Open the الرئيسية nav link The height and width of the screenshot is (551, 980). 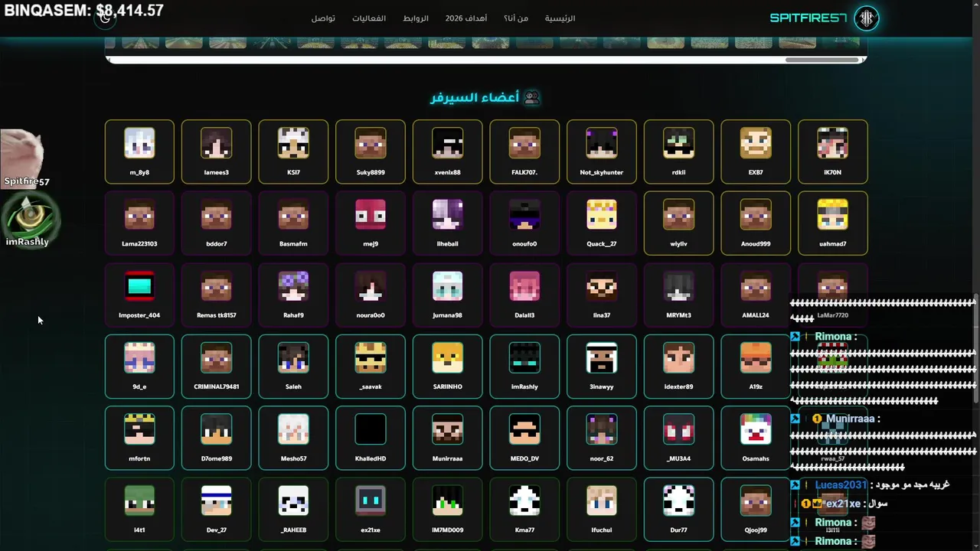point(560,18)
